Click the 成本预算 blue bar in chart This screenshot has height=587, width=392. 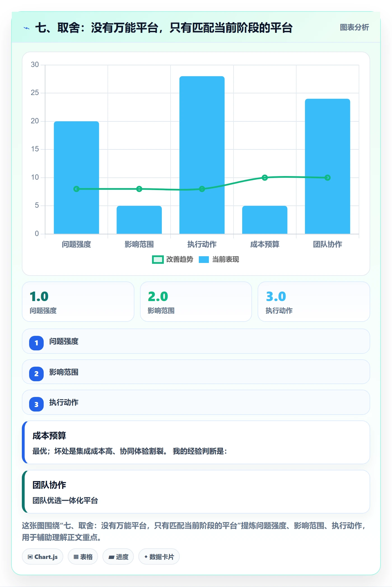(x=265, y=220)
